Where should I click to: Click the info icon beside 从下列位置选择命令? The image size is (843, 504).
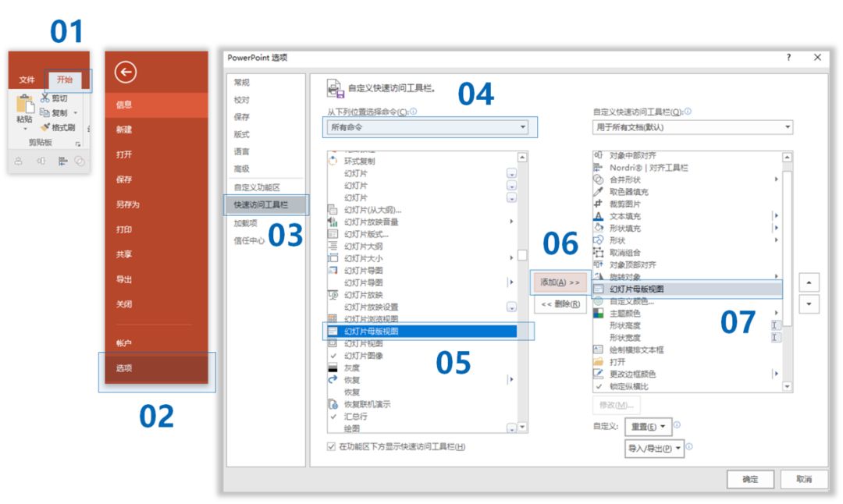tap(414, 112)
